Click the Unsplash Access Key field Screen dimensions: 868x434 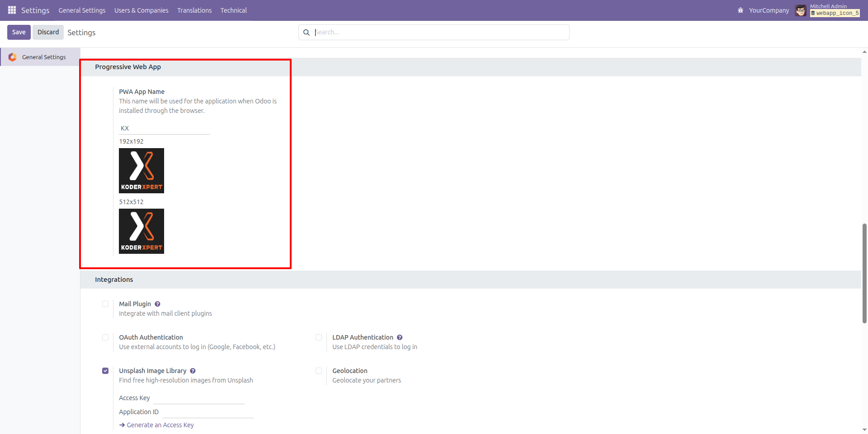199,398
